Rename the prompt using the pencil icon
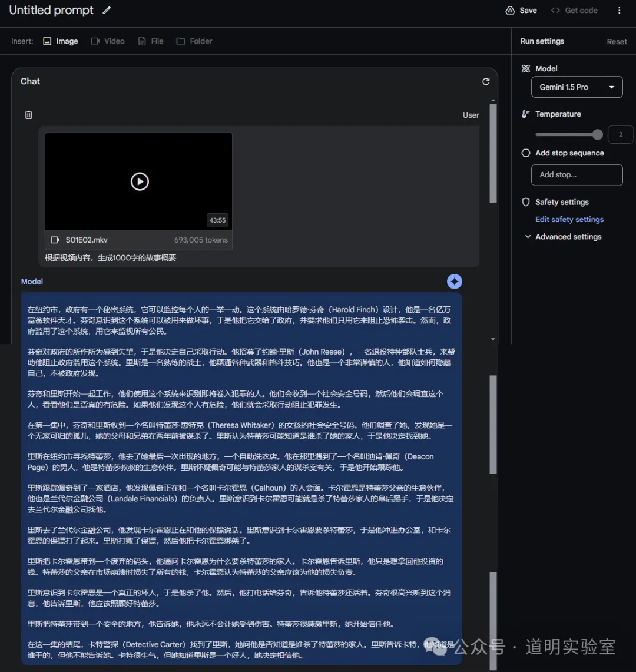The height and width of the screenshot is (672, 636). pos(107,10)
